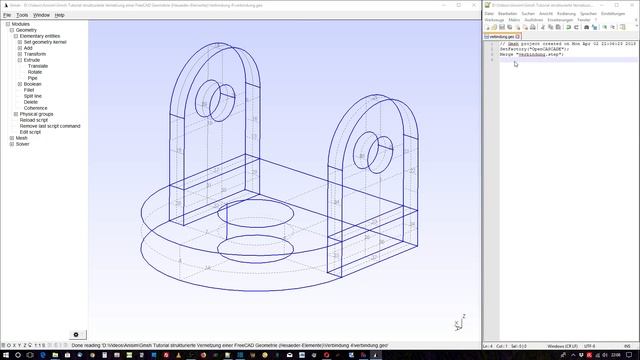Open the Notepad++ Suchen menu
Image resolution: width=640 pixels, height=360 pixels.
coord(528,13)
